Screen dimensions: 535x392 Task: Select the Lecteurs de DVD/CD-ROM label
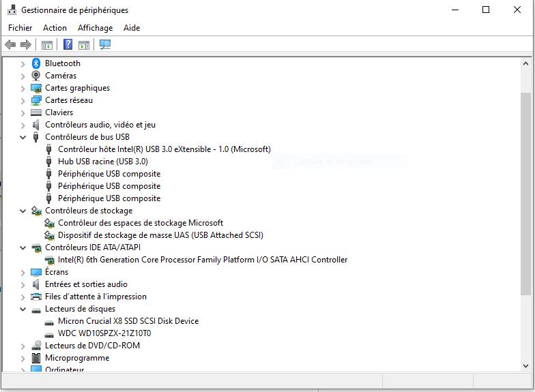pos(93,346)
